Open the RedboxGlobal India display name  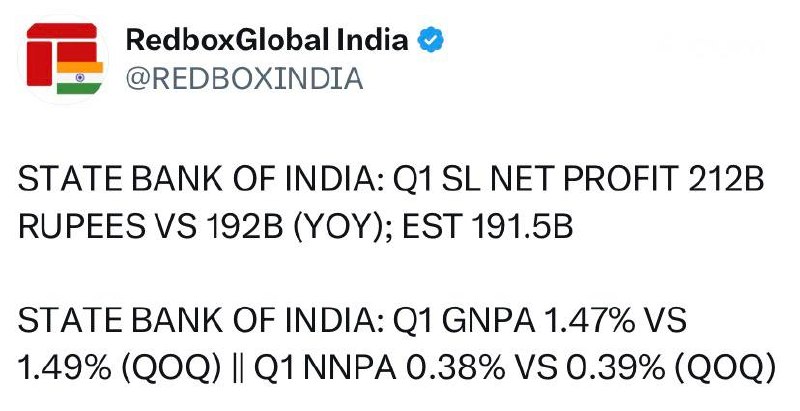267,40
